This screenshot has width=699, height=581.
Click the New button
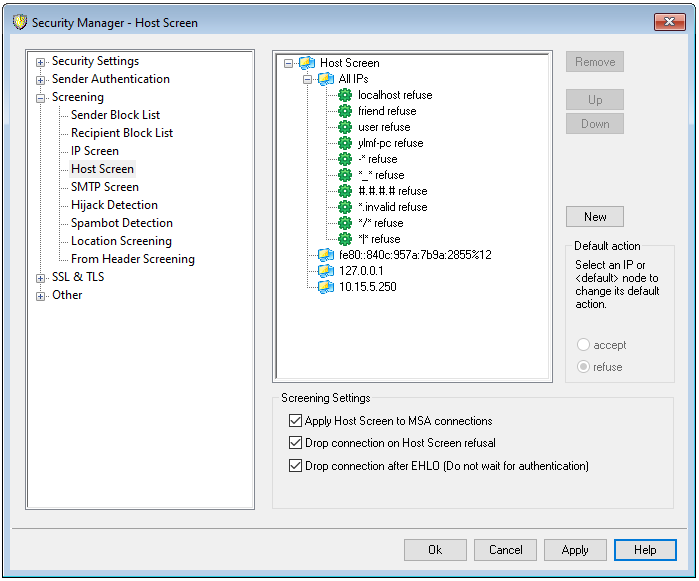[x=595, y=217]
